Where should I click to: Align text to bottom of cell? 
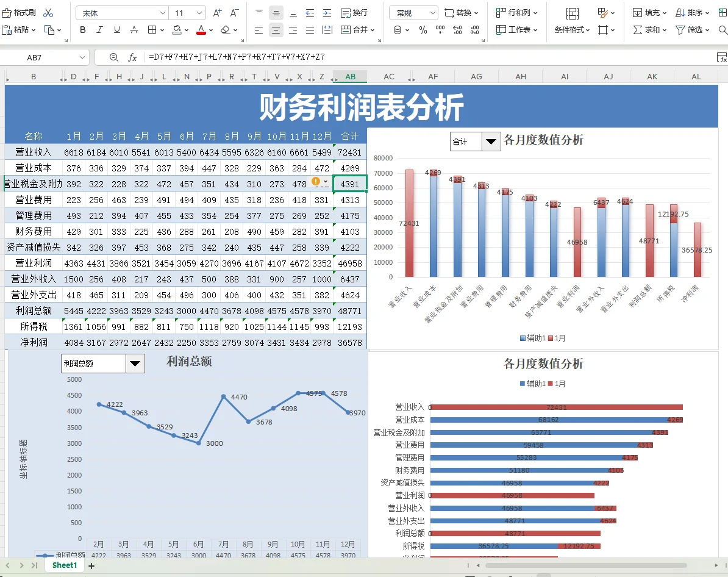click(x=293, y=13)
